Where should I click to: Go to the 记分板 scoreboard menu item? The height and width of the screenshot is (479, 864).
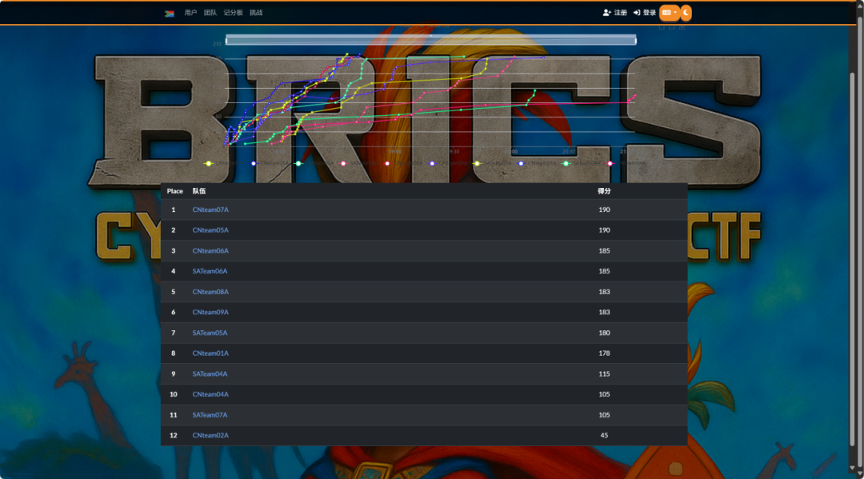point(233,13)
